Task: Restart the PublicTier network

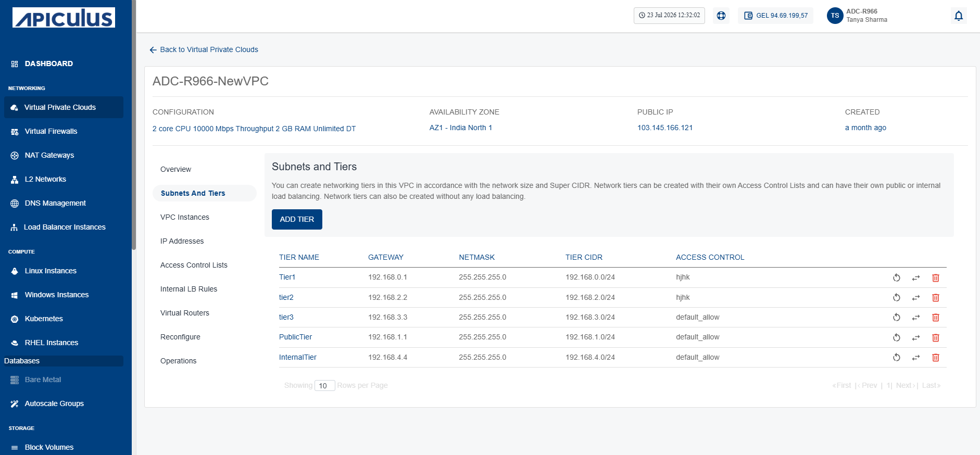Action: point(896,337)
